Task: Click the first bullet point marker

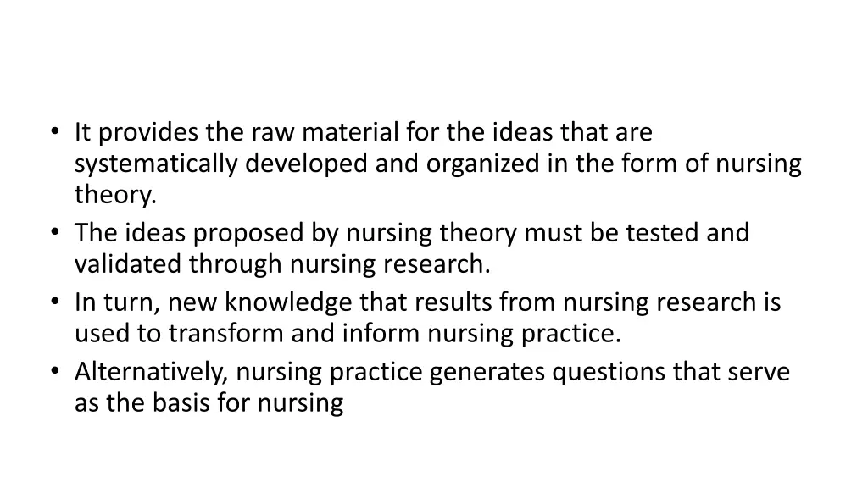Action: point(54,131)
